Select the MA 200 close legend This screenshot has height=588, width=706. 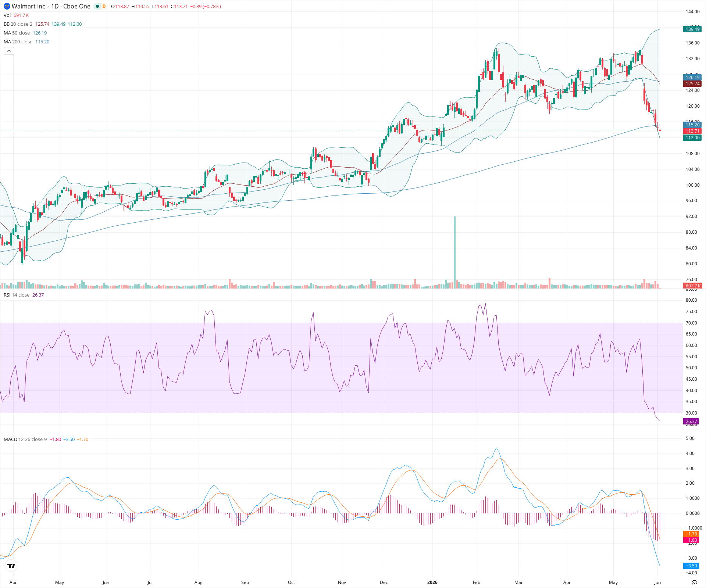(x=18, y=42)
